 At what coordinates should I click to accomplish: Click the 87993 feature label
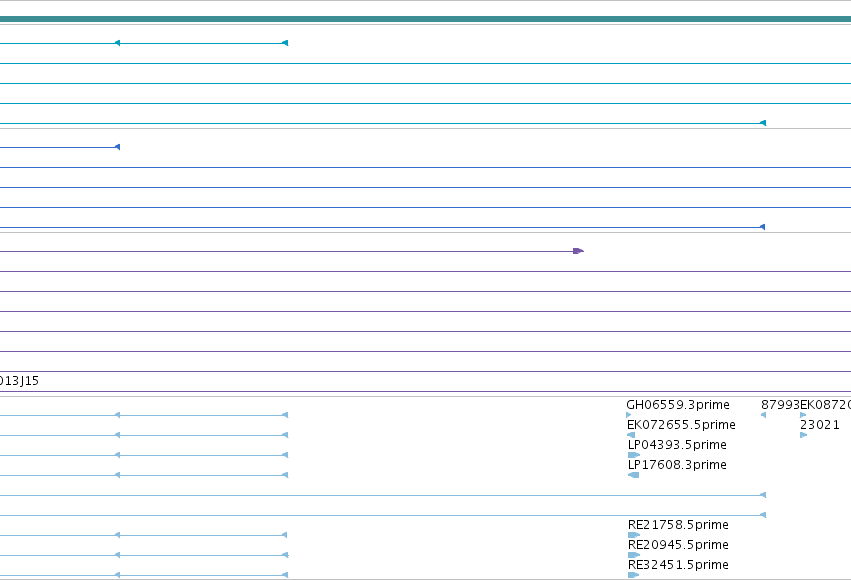pos(780,405)
